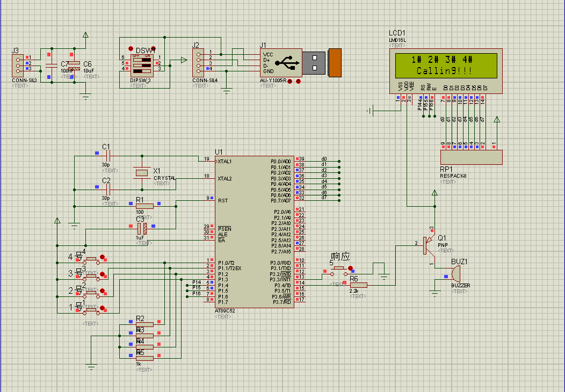Select the J2 CONN-SIL4 connector

coord(198,63)
